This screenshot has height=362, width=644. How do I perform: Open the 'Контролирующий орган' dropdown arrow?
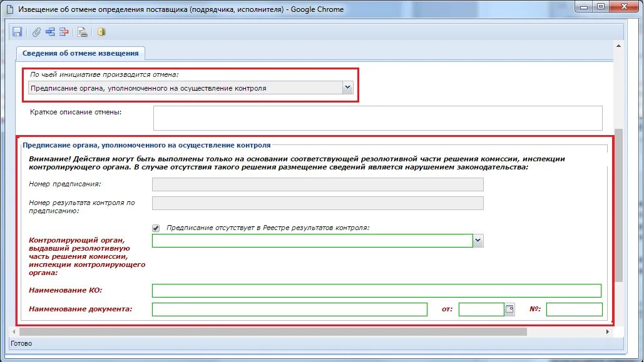478,241
